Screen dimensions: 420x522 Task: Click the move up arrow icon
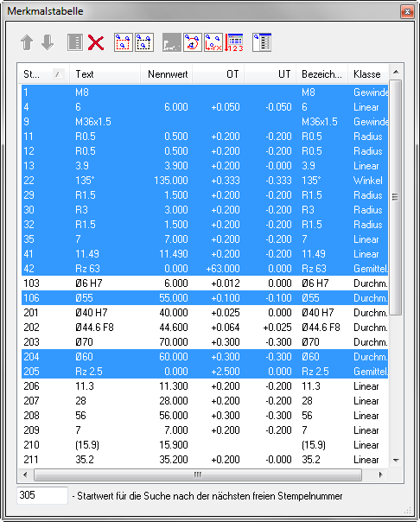[27, 42]
